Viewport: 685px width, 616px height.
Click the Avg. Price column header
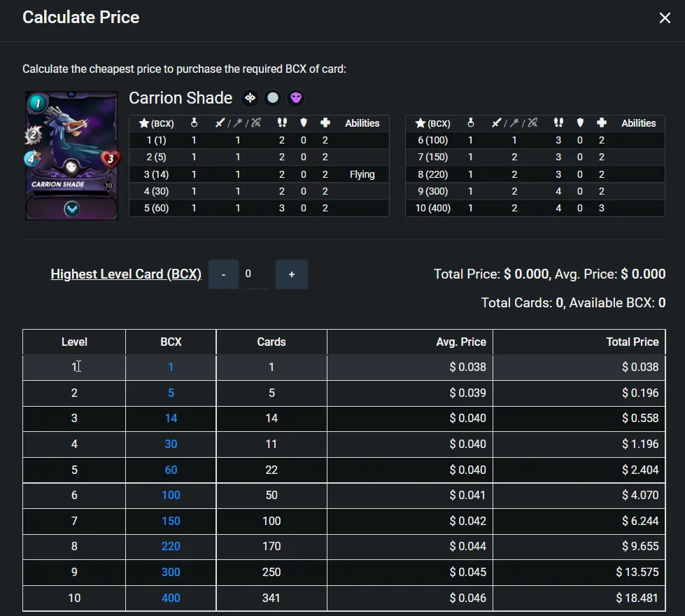[x=461, y=342]
